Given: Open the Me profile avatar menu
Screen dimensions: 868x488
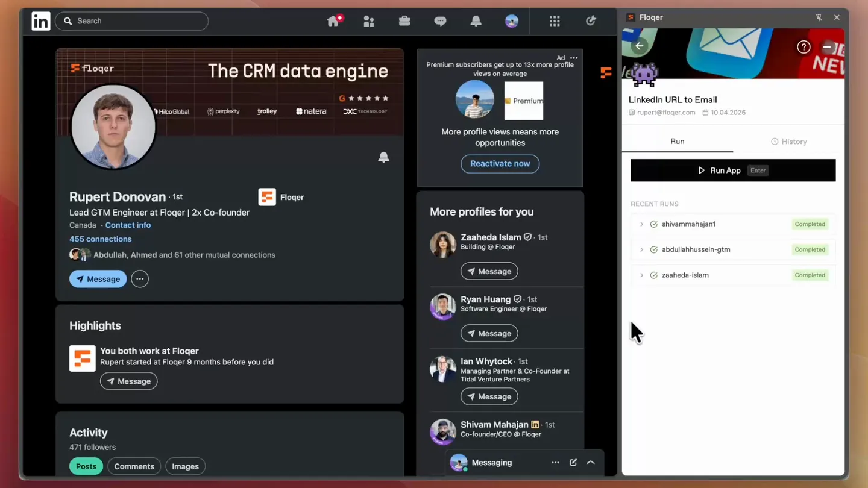Looking at the screenshot, I should coord(512,21).
